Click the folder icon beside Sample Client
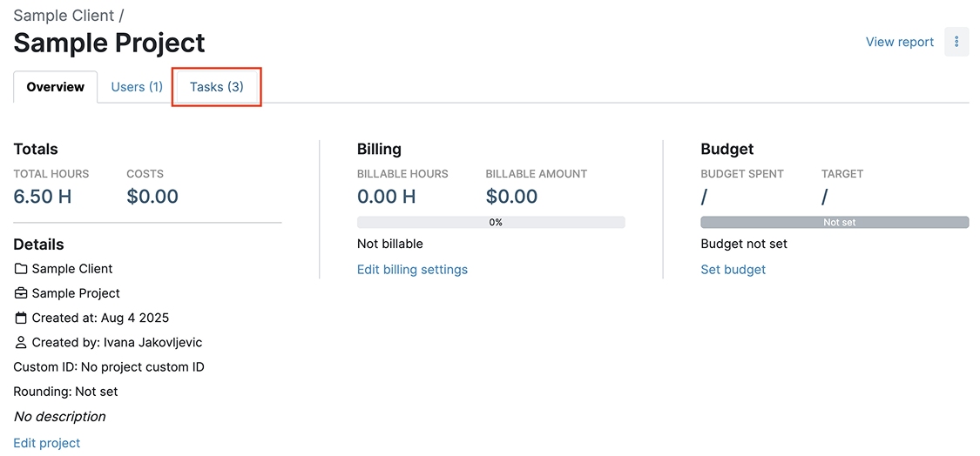Image resolution: width=980 pixels, height=456 pixels. point(21,269)
